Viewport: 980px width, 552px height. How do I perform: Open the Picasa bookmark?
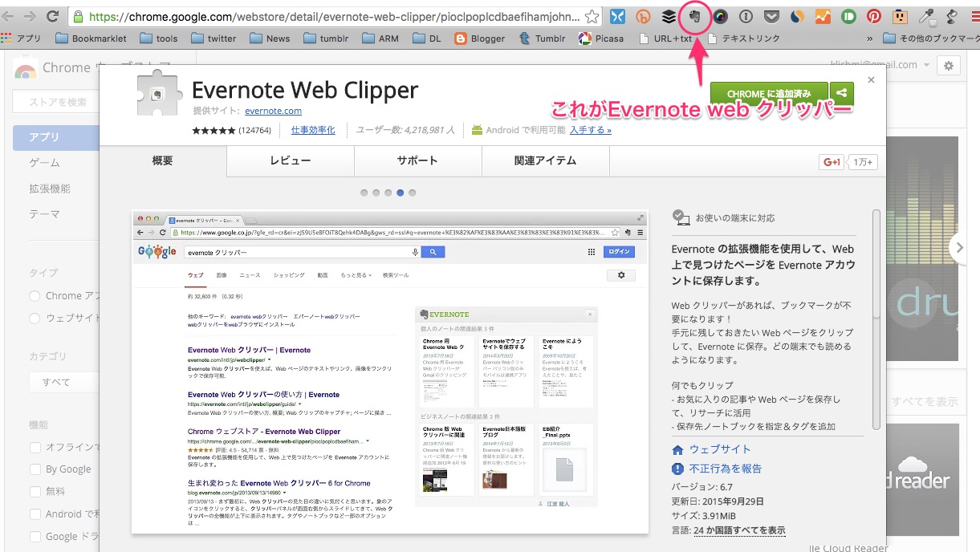pos(600,38)
